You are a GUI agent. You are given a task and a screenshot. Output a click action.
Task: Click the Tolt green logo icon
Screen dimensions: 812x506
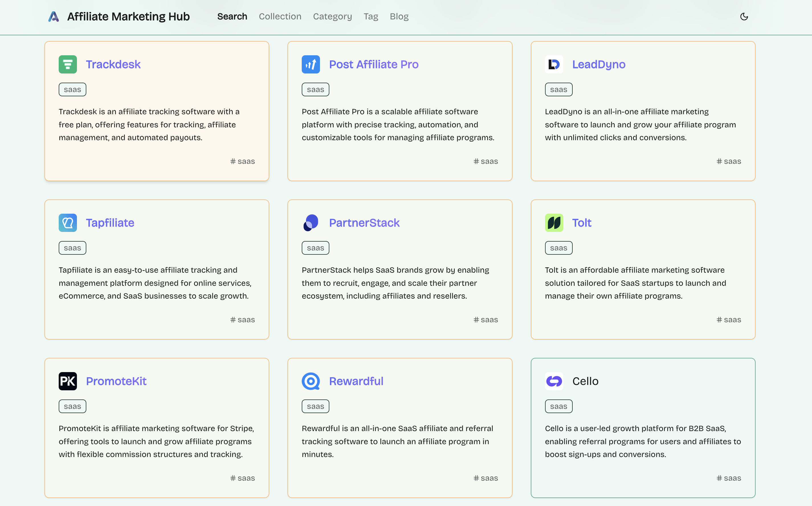[554, 223]
